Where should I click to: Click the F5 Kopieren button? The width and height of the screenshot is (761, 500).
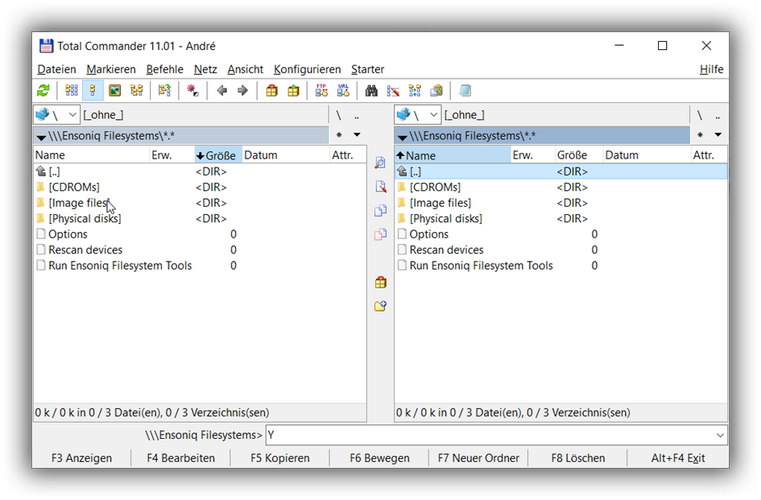280,458
